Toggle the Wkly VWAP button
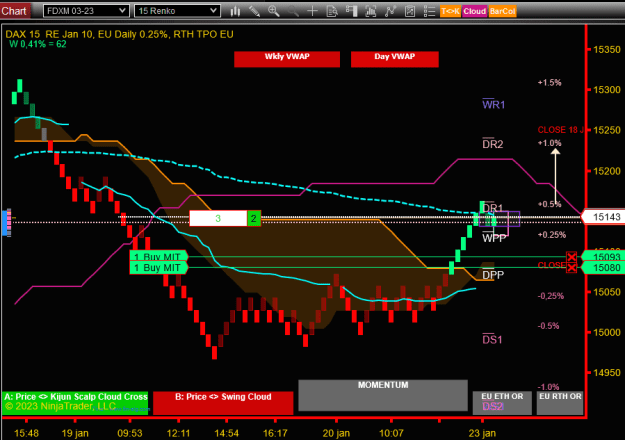The image size is (625, 440). [287, 59]
